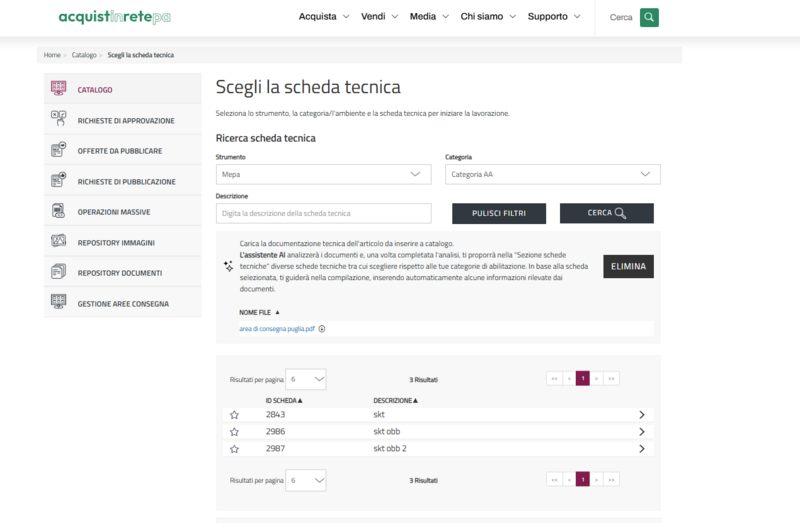Expand the Media menu
The image size is (800, 523).
(429, 16)
